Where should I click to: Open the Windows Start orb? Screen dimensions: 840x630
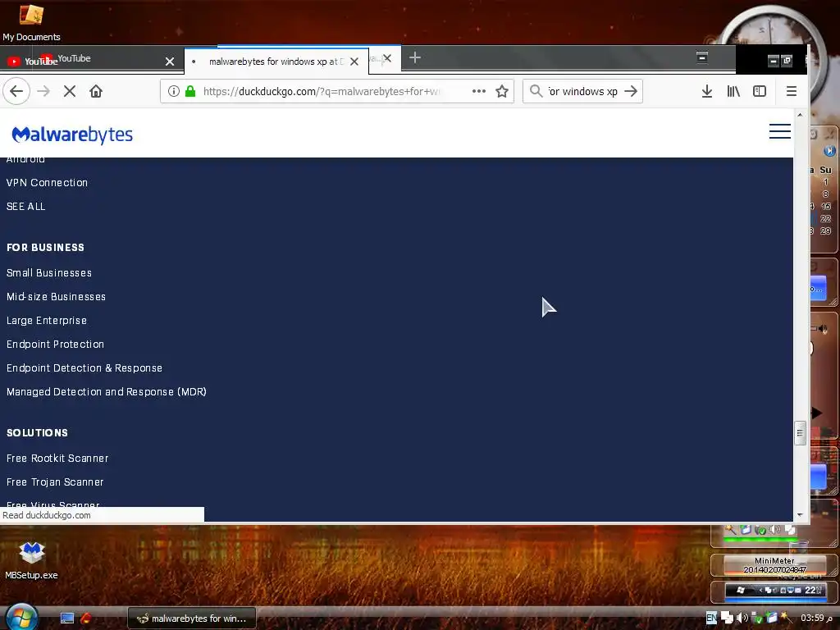click(21, 617)
